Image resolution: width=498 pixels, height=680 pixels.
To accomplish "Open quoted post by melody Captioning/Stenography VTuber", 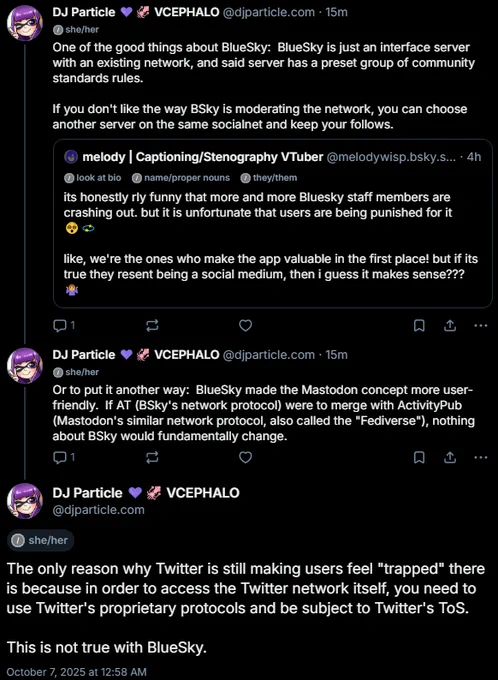I will click(x=272, y=223).
